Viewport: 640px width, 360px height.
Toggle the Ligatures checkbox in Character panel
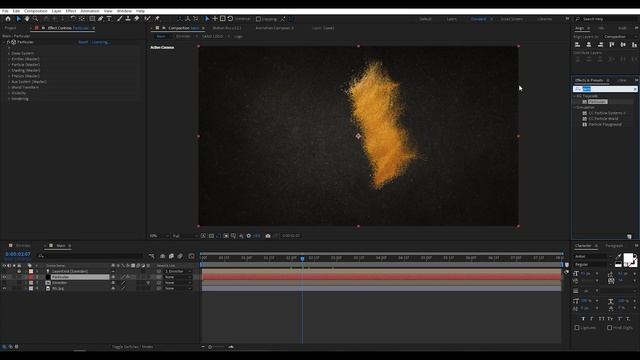(x=577, y=328)
